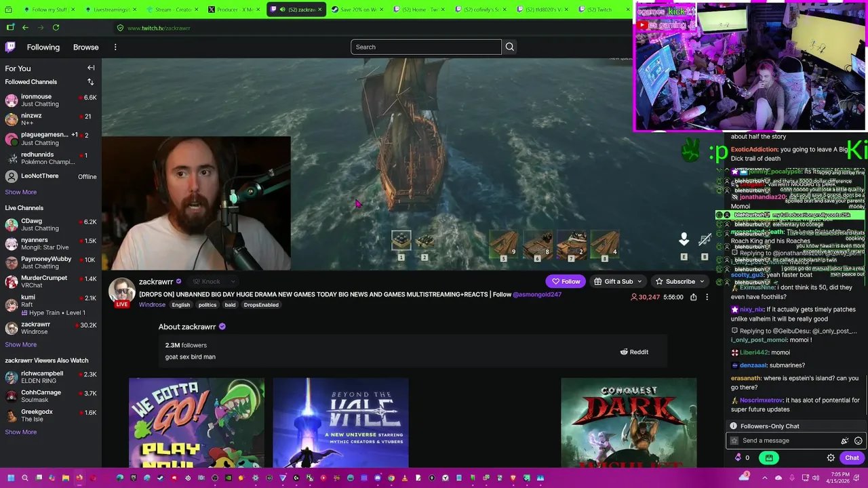868x488 pixels.
Task: Expand the Subscribe options arrow
Action: [x=702, y=281]
